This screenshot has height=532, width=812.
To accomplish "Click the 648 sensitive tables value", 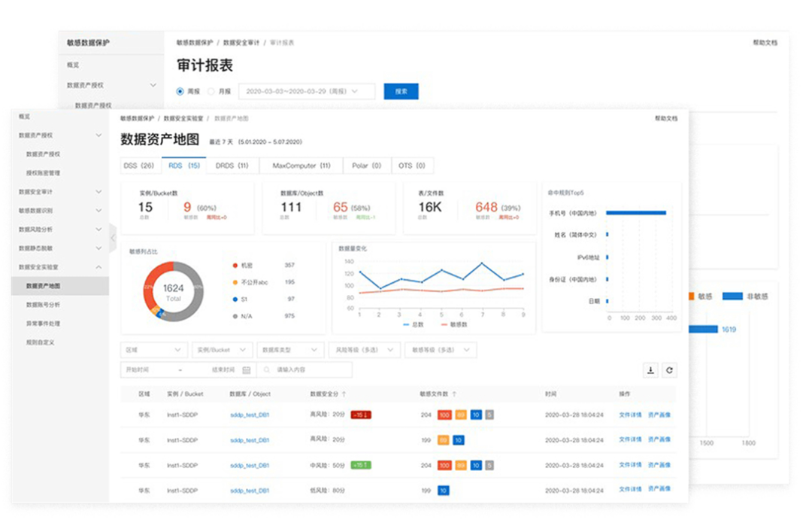I will click(x=486, y=207).
